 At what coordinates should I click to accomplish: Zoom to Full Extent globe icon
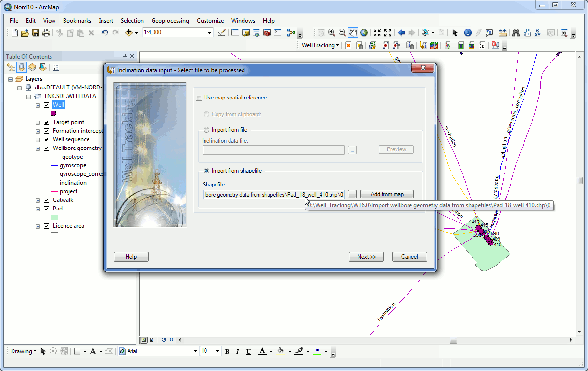(x=364, y=33)
